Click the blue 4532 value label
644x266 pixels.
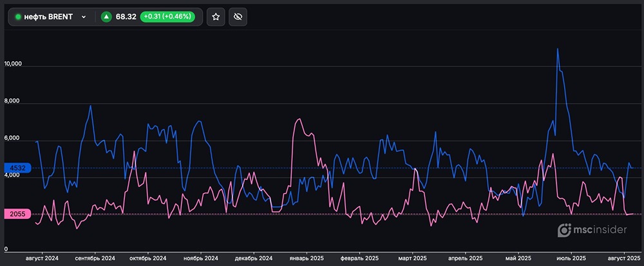point(17,168)
